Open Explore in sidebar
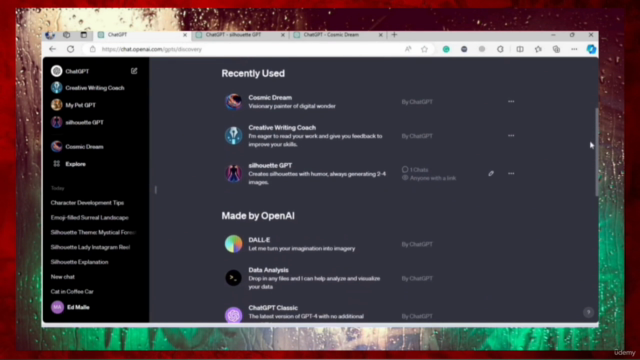Image resolution: width=640 pixels, height=360 pixels. [x=76, y=164]
